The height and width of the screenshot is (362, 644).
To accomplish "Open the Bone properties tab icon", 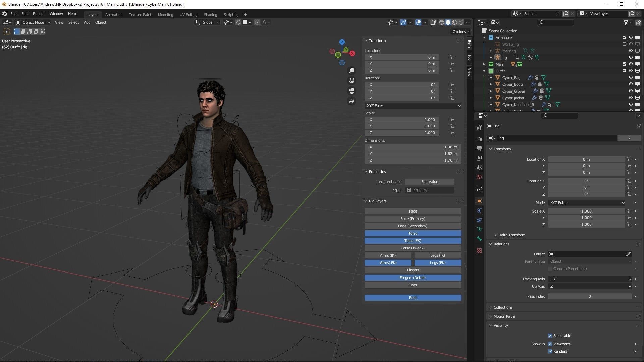I will tap(479, 239).
